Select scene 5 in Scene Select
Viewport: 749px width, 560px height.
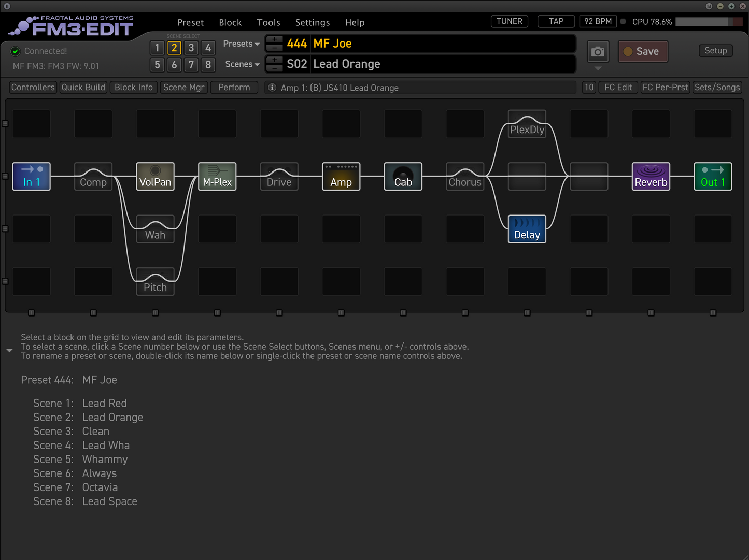click(x=157, y=65)
